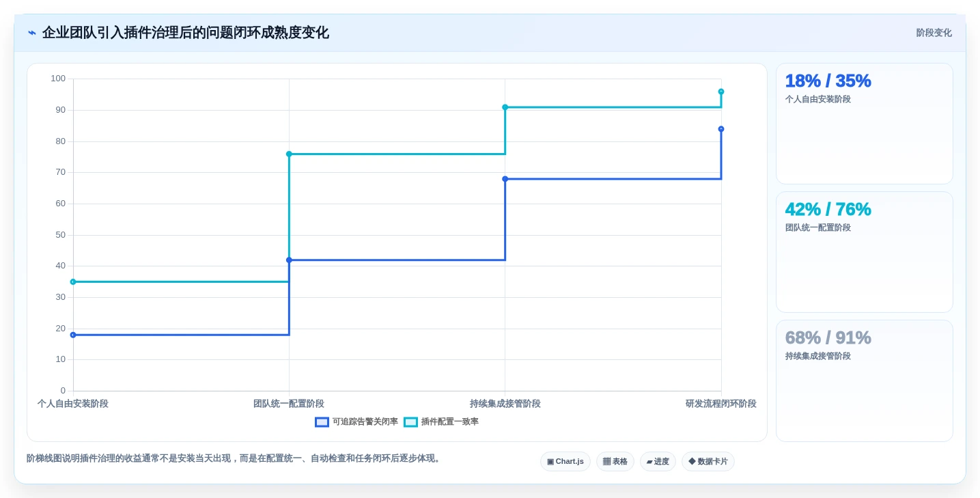Screen dimensions: 980x498
Task: Click the 研发流程闭环阶段 x-axis label
Action: [721, 404]
